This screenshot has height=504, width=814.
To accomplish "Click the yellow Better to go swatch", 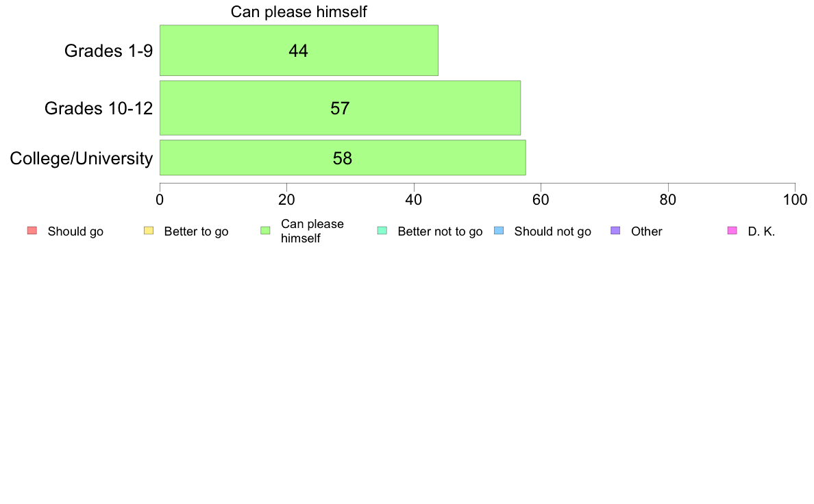I will coord(149,231).
